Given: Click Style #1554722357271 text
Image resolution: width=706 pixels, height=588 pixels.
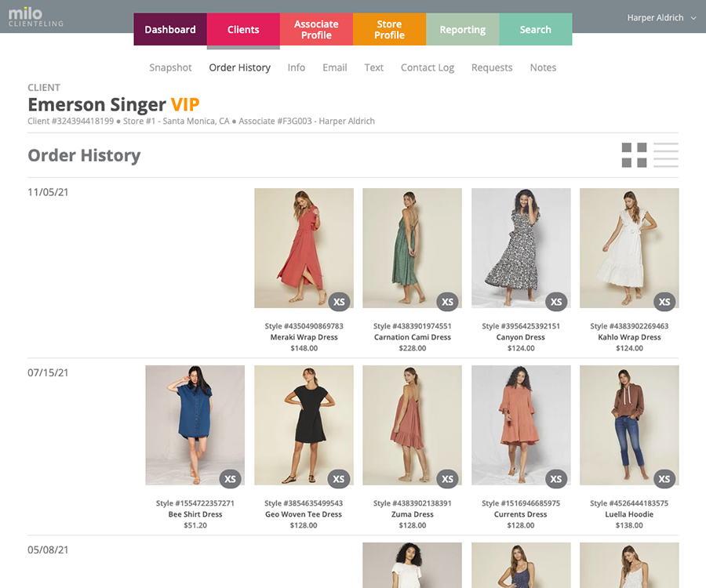Looking at the screenshot, I should click(195, 503).
